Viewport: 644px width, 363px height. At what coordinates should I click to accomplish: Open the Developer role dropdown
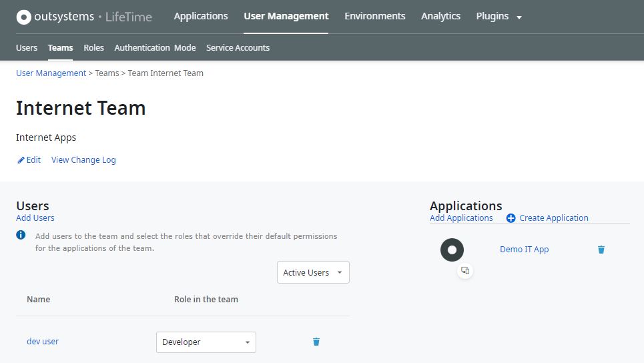click(x=206, y=342)
